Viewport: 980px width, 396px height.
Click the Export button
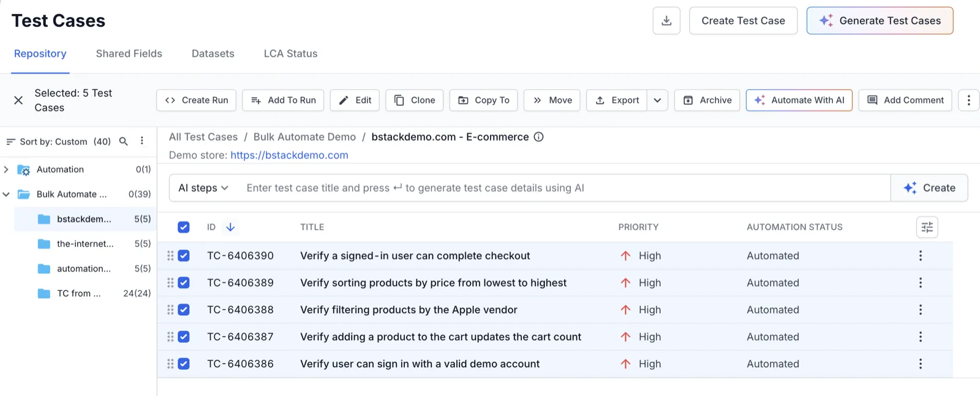tap(617, 100)
